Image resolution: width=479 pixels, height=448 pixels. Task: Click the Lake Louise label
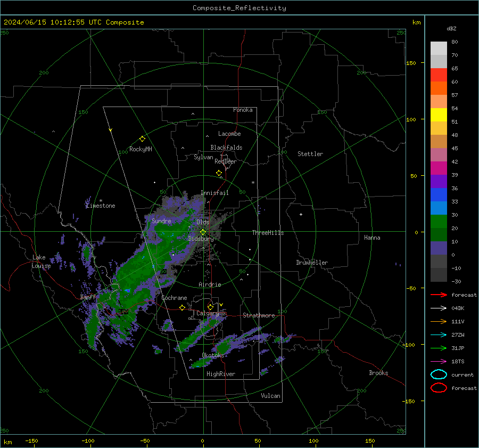[x=41, y=262]
